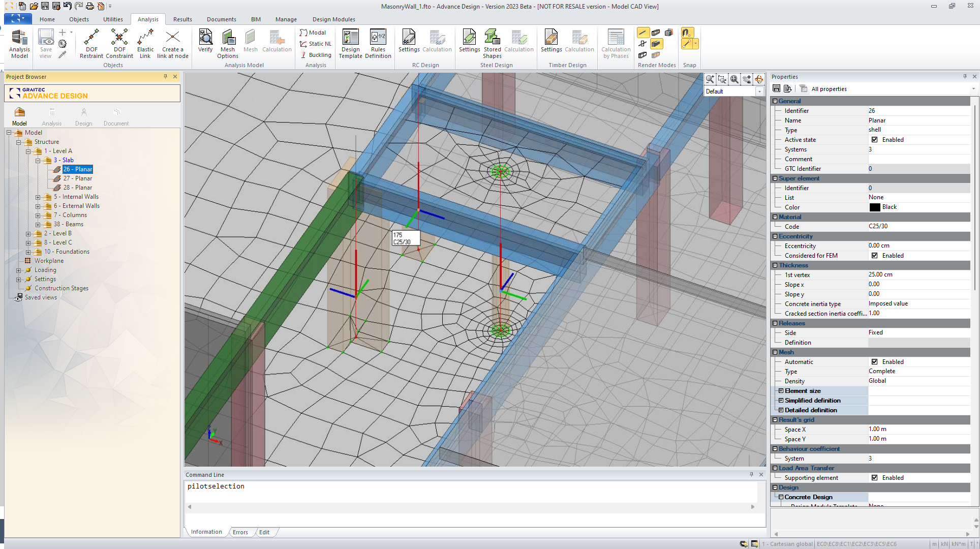This screenshot has width=980, height=549.
Task: Click kN force unit in status bar
Action: pyautogui.click(x=944, y=544)
